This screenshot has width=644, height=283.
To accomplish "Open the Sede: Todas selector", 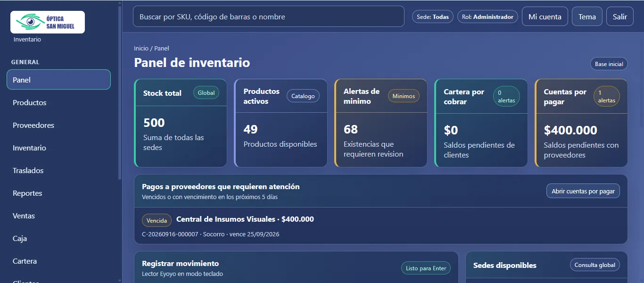I will (433, 17).
